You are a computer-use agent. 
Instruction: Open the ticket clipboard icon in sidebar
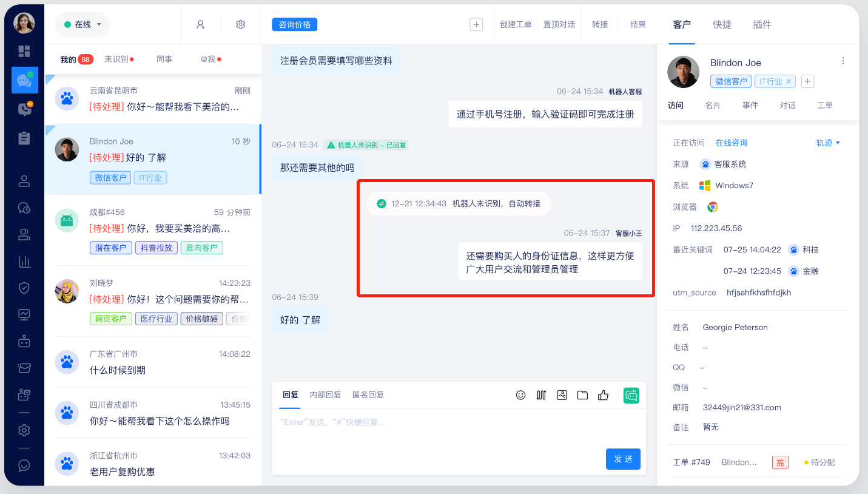[x=24, y=138]
